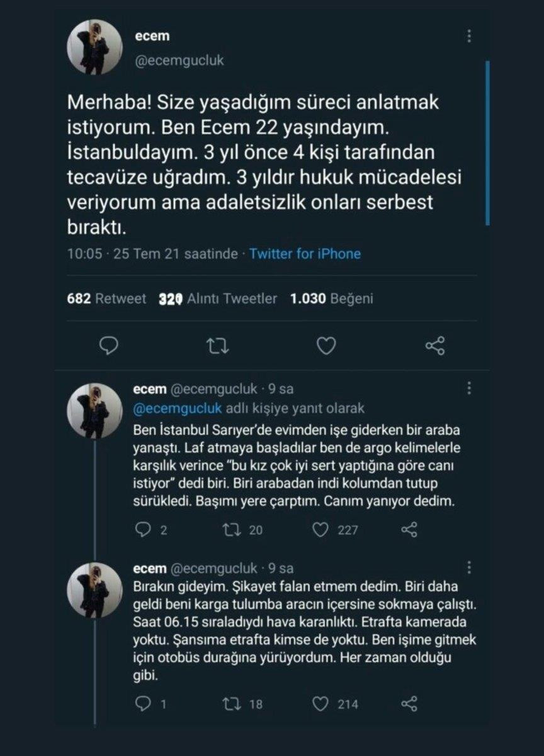View the 682 Retweet list
Screen dimensions: 544x756
(106, 299)
